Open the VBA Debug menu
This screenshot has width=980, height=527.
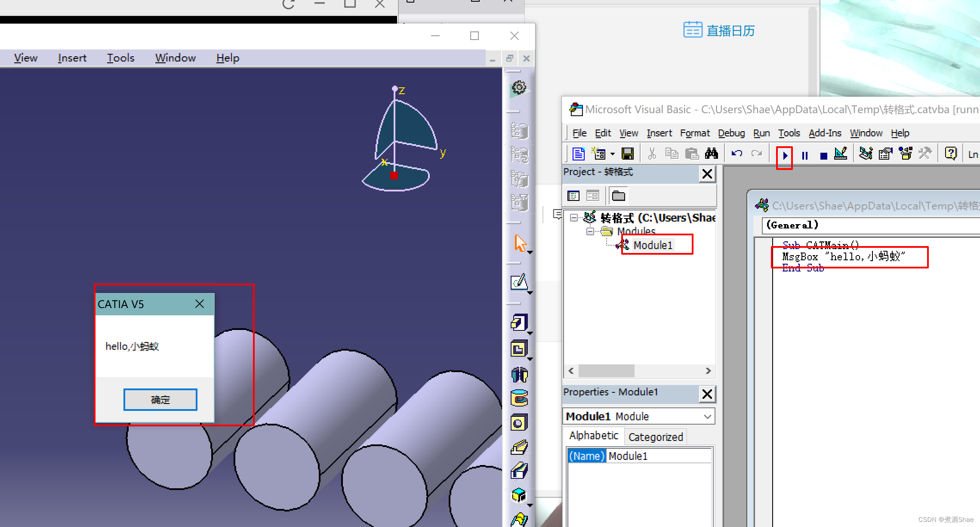(x=731, y=133)
